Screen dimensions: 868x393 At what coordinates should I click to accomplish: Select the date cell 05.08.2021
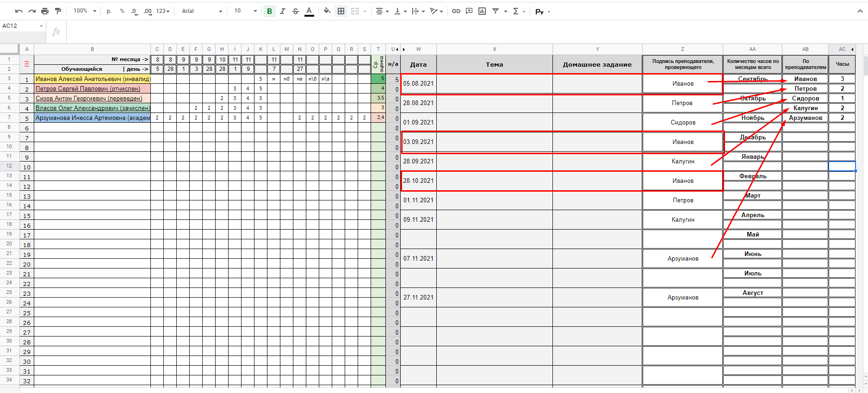point(418,84)
